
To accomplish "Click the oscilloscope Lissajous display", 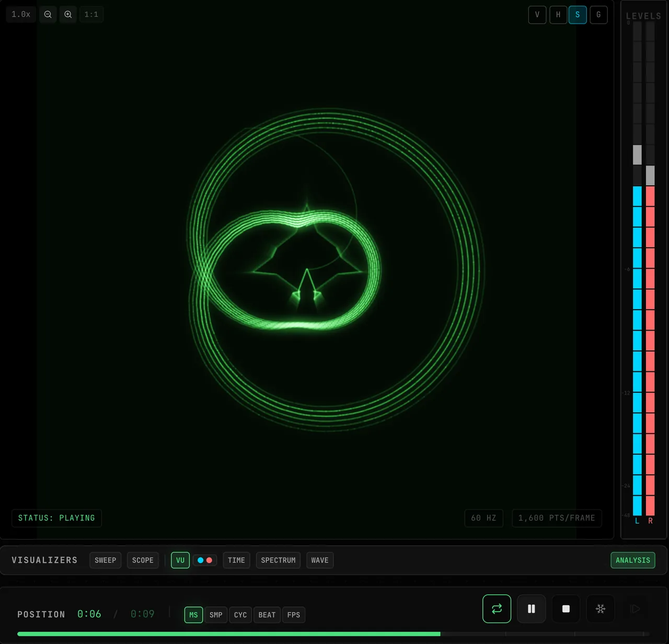I will [x=307, y=269].
